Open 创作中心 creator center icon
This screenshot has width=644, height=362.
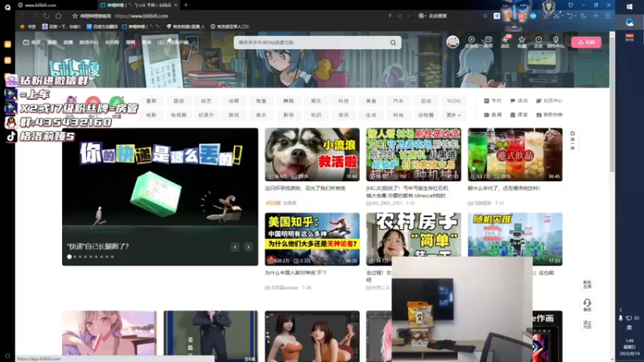[x=555, y=42]
